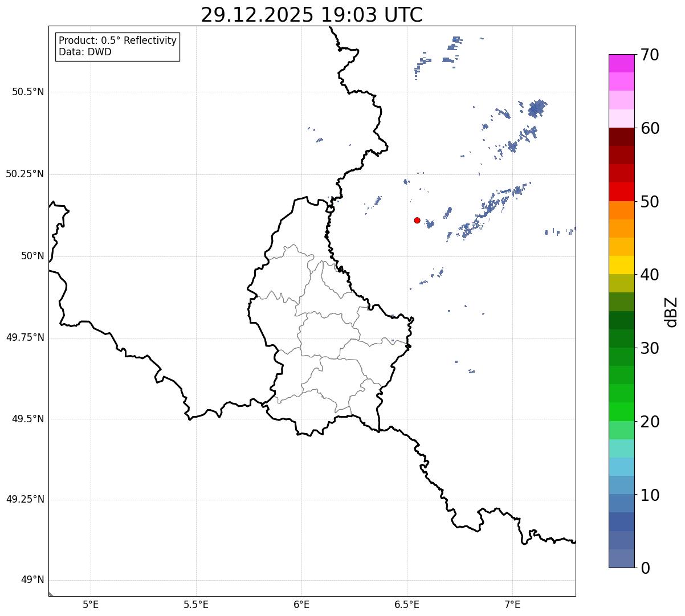
Task: Click the 6°E longitude label
Action: [301, 605]
